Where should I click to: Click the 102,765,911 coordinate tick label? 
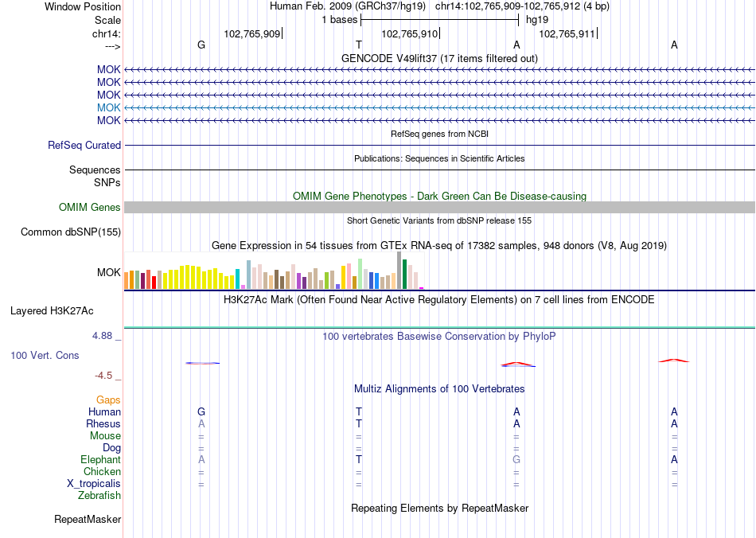coord(567,33)
